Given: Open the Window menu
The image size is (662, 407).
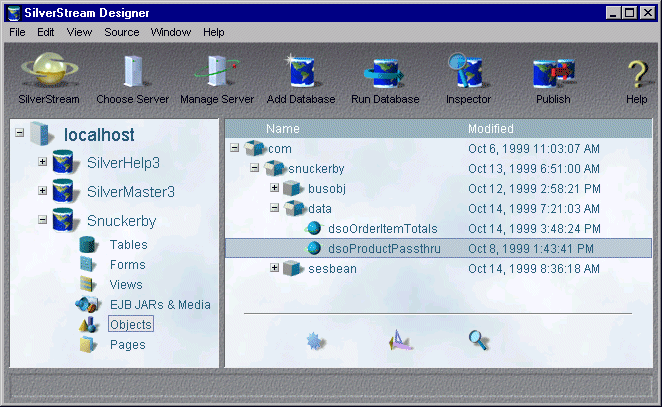Looking at the screenshot, I should coord(171,33).
